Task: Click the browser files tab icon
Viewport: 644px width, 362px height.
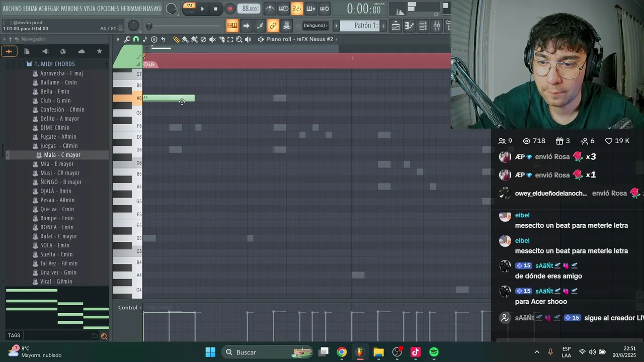Action: (27, 51)
